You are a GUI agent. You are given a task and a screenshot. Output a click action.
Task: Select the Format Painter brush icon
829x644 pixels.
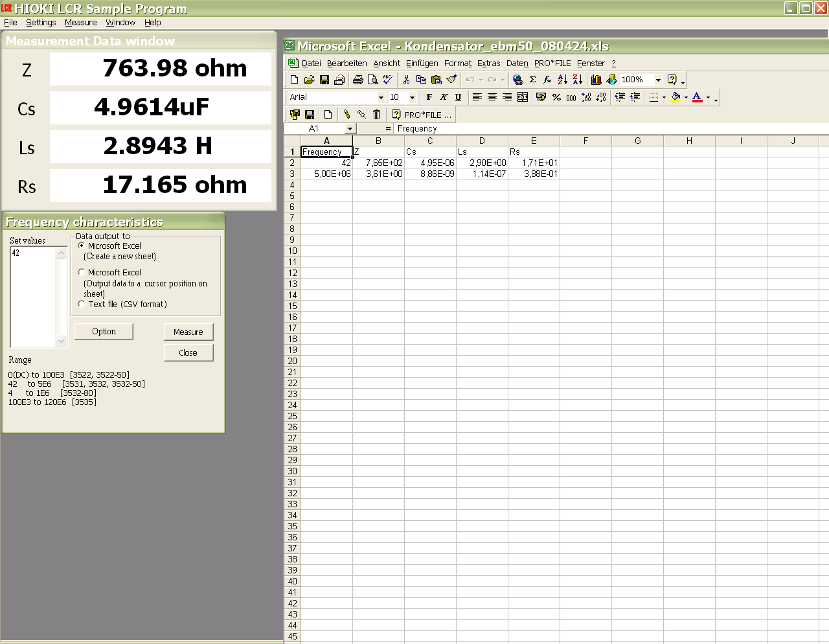(x=451, y=80)
